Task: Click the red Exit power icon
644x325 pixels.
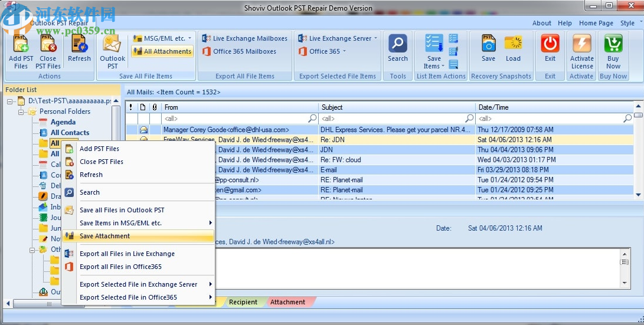Action: (550, 45)
